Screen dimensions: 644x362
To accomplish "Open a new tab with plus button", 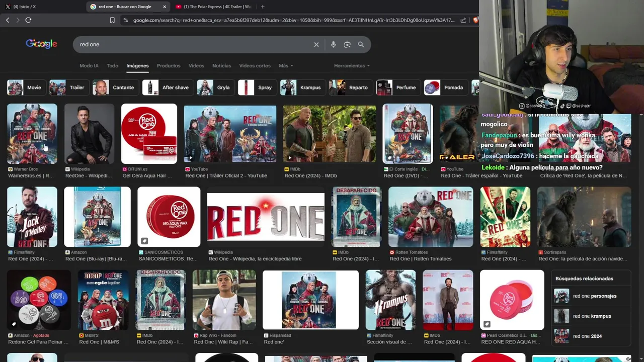I will coord(263,7).
